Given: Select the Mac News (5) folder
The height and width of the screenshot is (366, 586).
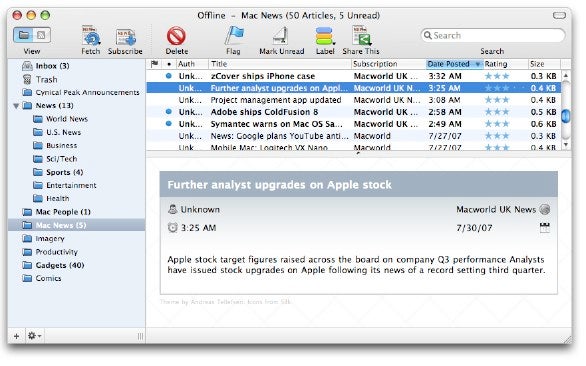Looking at the screenshot, I should click(77, 225).
